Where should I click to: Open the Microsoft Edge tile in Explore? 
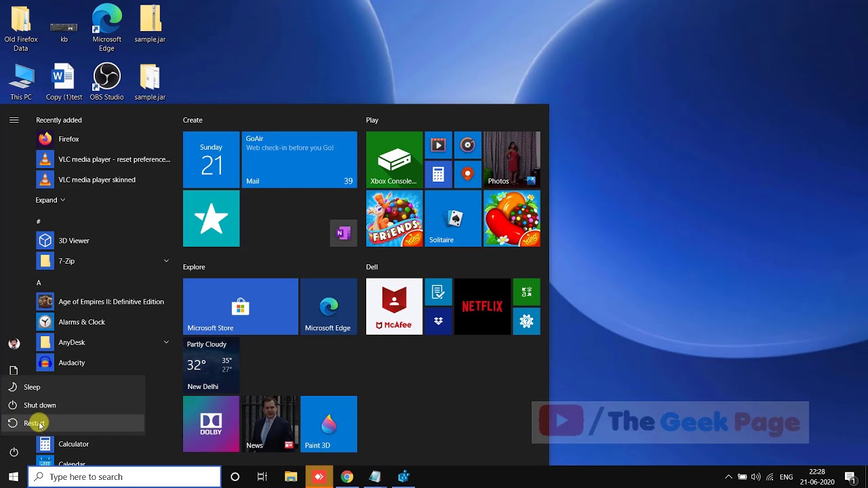pyautogui.click(x=328, y=306)
